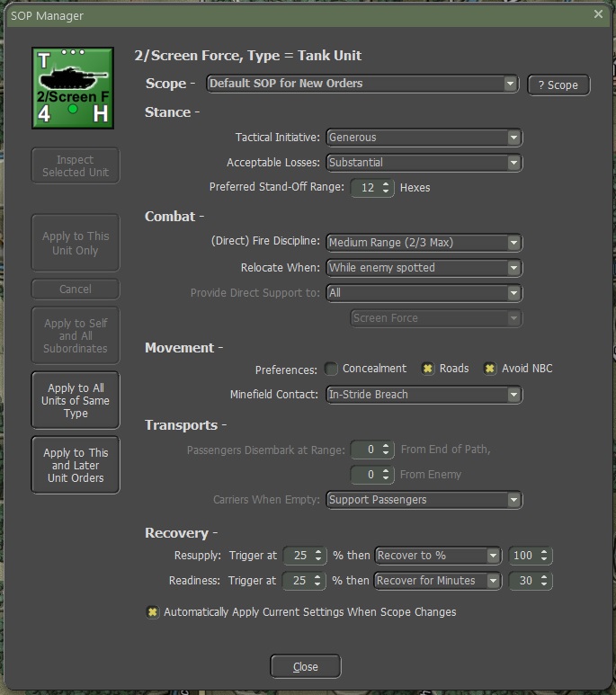Viewport: 616px width, 695px height.
Task: Click the Cancel button
Action: (76, 289)
